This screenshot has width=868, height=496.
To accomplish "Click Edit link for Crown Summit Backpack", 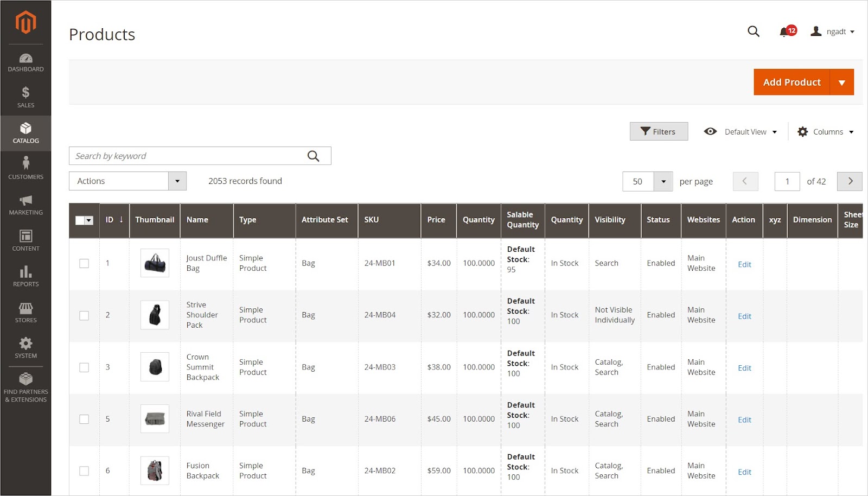I will click(x=744, y=368).
